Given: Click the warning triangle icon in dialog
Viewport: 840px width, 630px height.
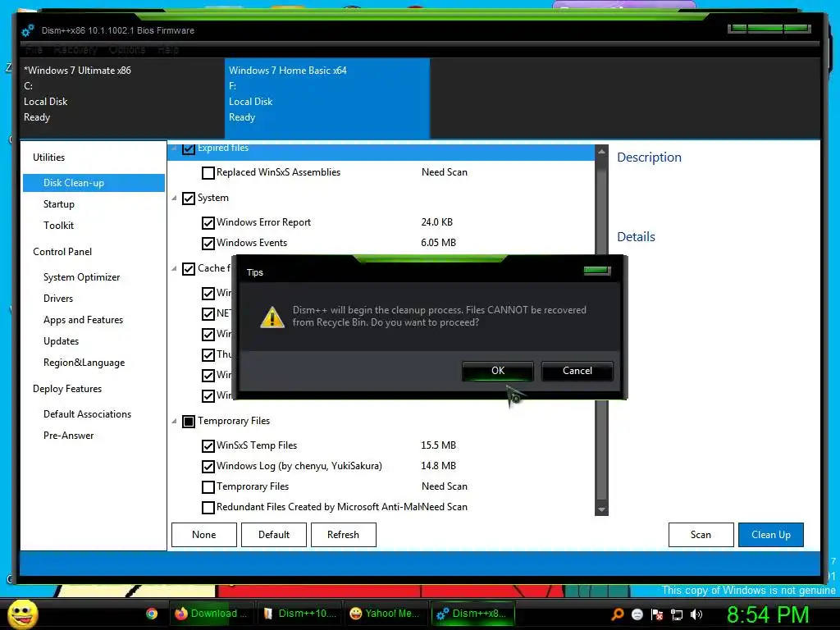Looking at the screenshot, I should tap(272, 317).
